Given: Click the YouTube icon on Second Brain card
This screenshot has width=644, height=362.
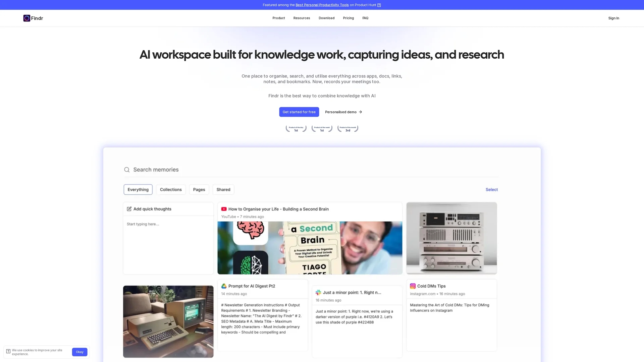Looking at the screenshot, I should (x=224, y=209).
